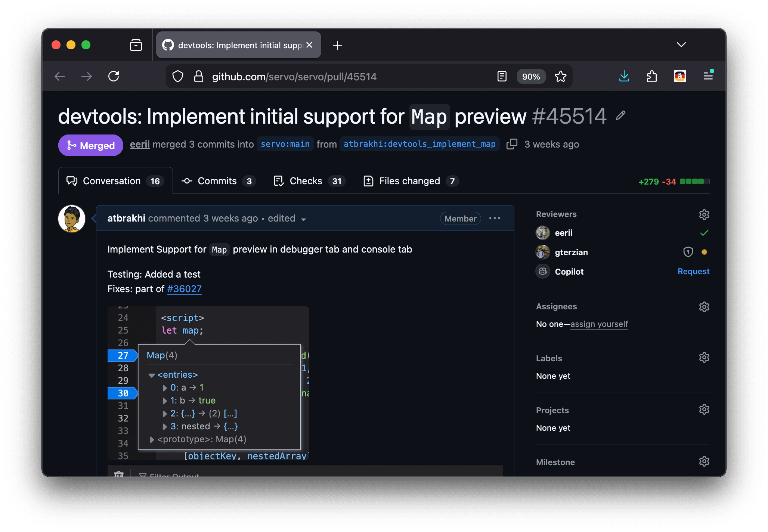
Task: Edit projects with the gear icon
Action: [x=704, y=409]
